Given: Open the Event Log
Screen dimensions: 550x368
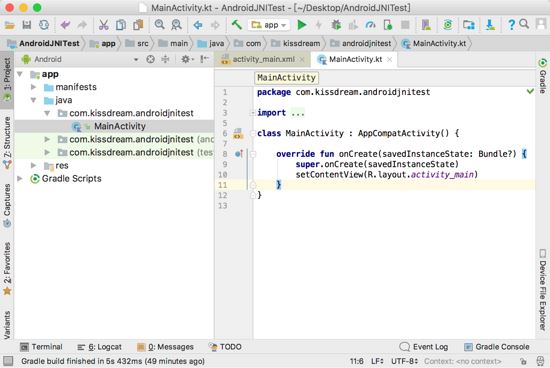Looking at the screenshot, I should 424,347.
